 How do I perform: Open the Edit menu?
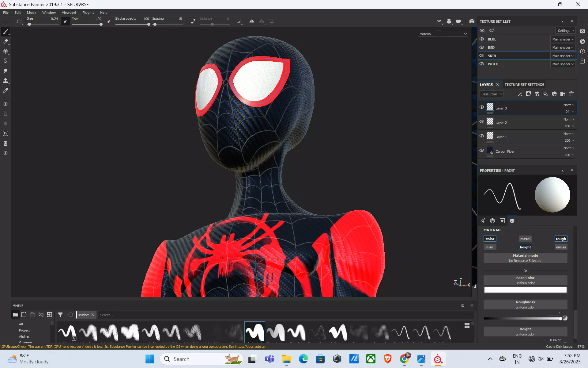[x=18, y=13]
